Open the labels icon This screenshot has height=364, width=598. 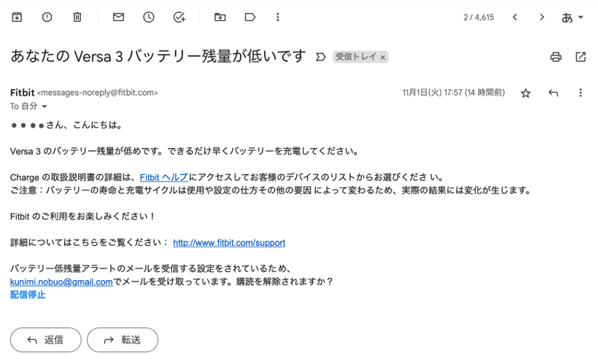pos(250,17)
